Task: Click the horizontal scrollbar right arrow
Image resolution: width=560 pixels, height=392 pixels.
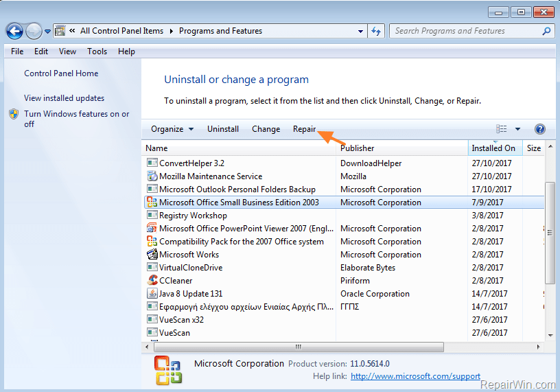Action: click(539, 347)
